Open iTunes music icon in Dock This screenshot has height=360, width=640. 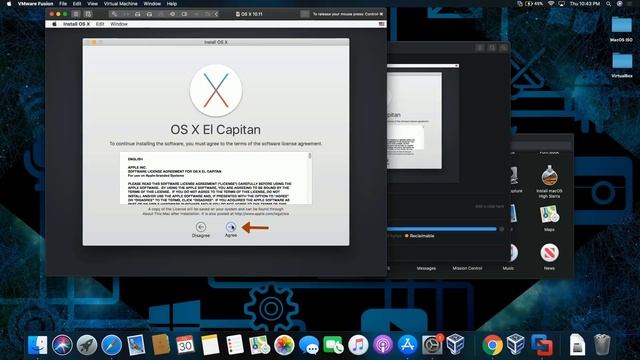[x=358, y=345]
